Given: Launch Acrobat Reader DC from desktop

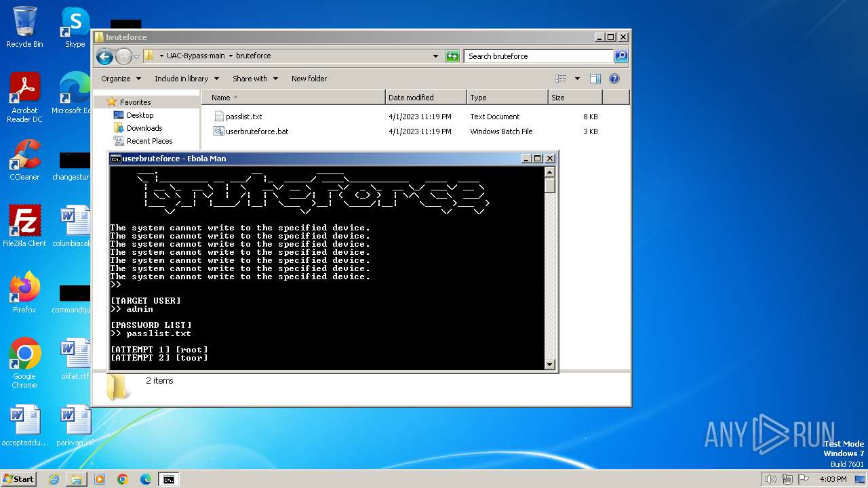Looking at the screenshot, I should (24, 98).
